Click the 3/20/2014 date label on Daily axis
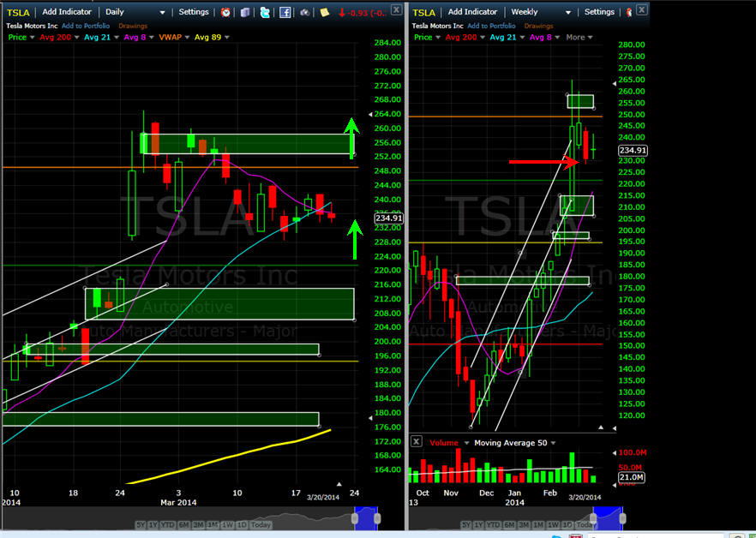 [x=322, y=498]
